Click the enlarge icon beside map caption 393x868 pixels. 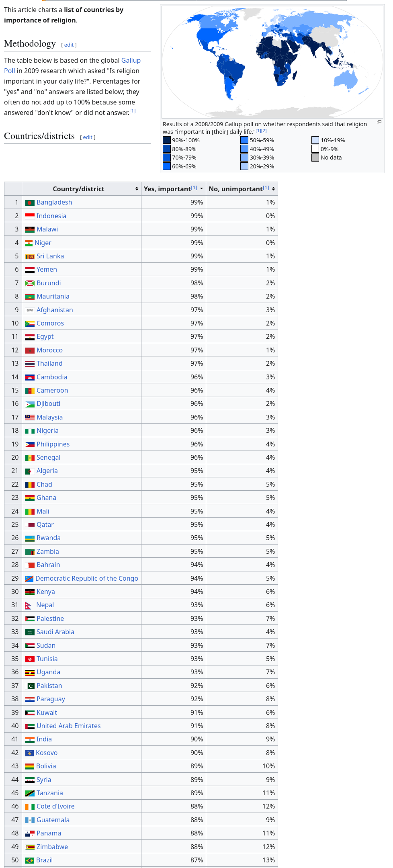379,122
